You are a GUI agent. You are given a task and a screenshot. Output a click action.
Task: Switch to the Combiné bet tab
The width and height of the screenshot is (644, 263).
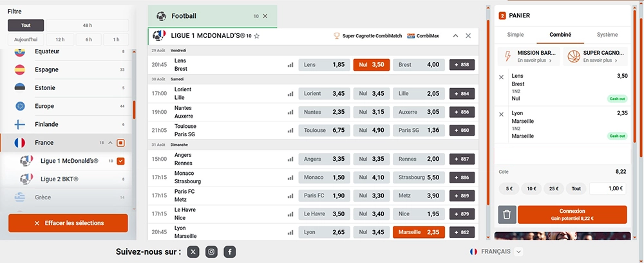coord(560,35)
